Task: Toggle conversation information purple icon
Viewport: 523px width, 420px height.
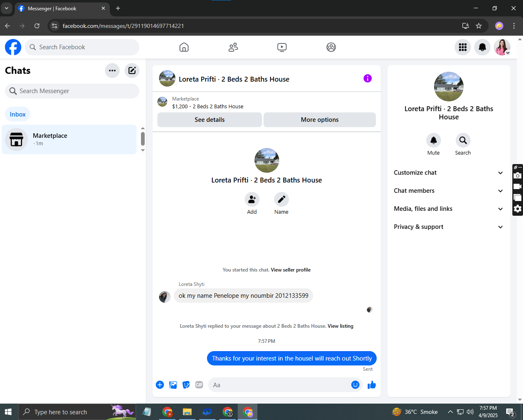Action: pos(368,78)
